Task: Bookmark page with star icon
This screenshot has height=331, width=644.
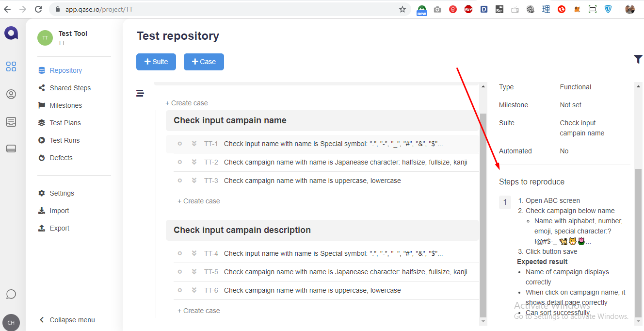Action: pyautogui.click(x=402, y=9)
